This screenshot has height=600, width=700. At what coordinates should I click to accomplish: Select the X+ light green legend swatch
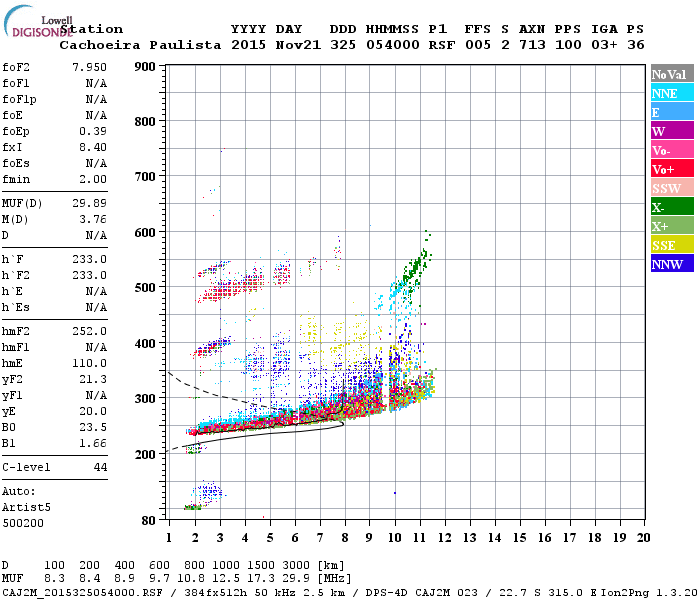click(672, 225)
